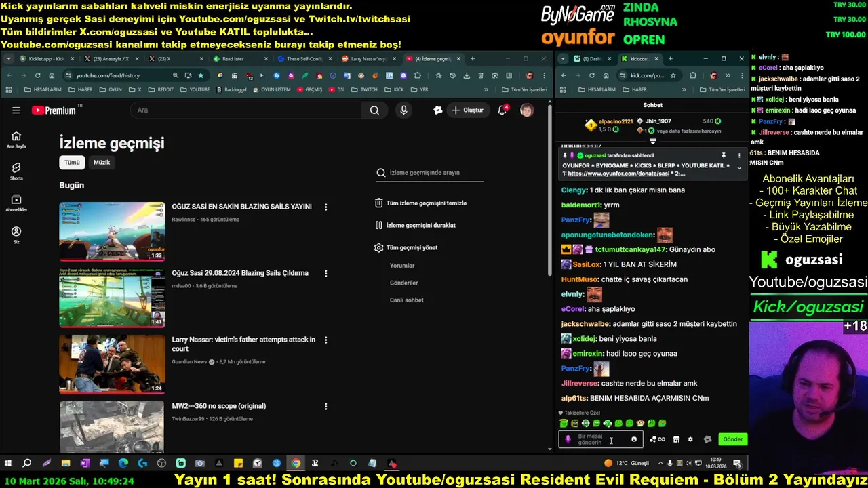
Task: Open the Canlı sohbet history link
Action: (x=406, y=300)
